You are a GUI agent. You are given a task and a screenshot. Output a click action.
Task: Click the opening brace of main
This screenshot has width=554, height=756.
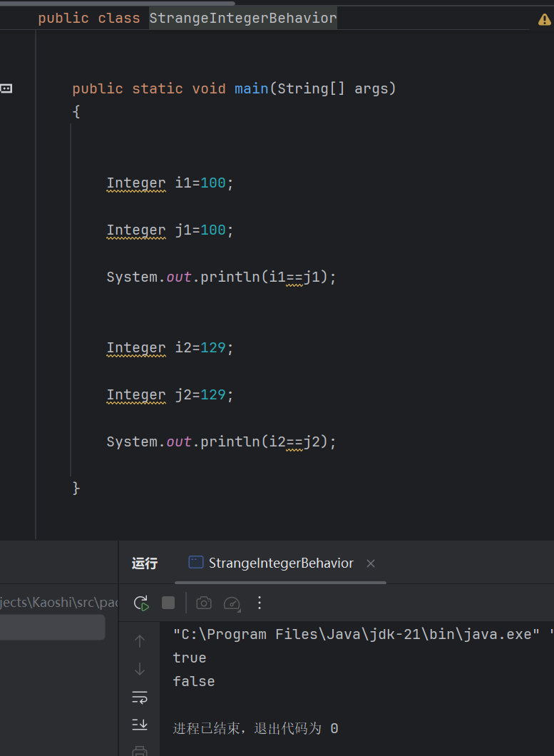[x=76, y=112]
